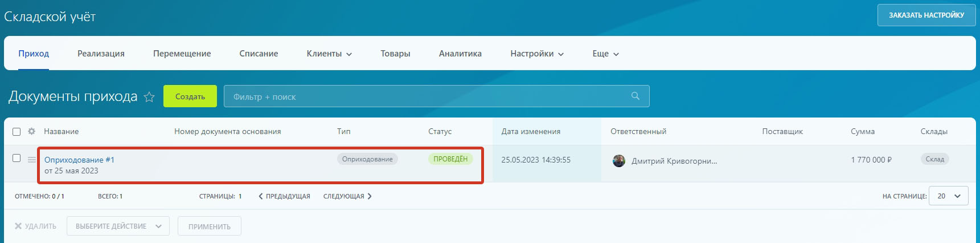Select checkbox for Оприходование #1 row
The height and width of the screenshot is (243, 980).
pos(17,158)
